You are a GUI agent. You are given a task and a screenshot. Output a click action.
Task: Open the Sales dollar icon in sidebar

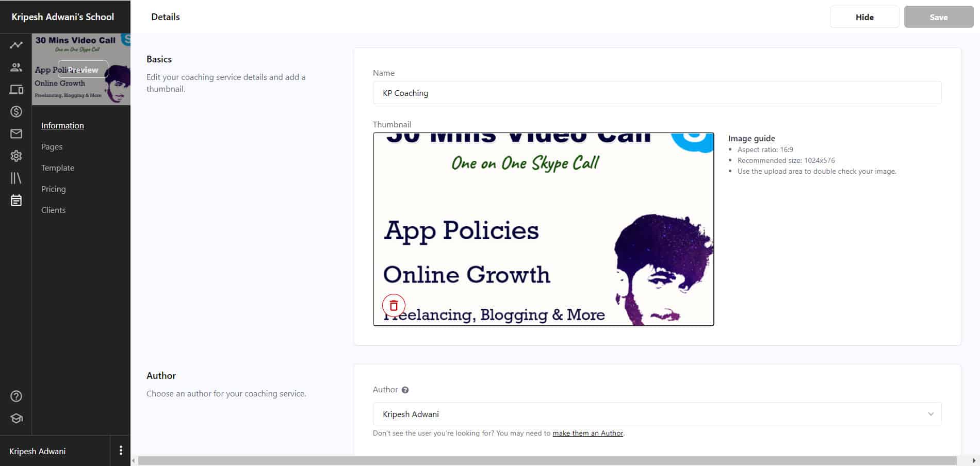16,112
